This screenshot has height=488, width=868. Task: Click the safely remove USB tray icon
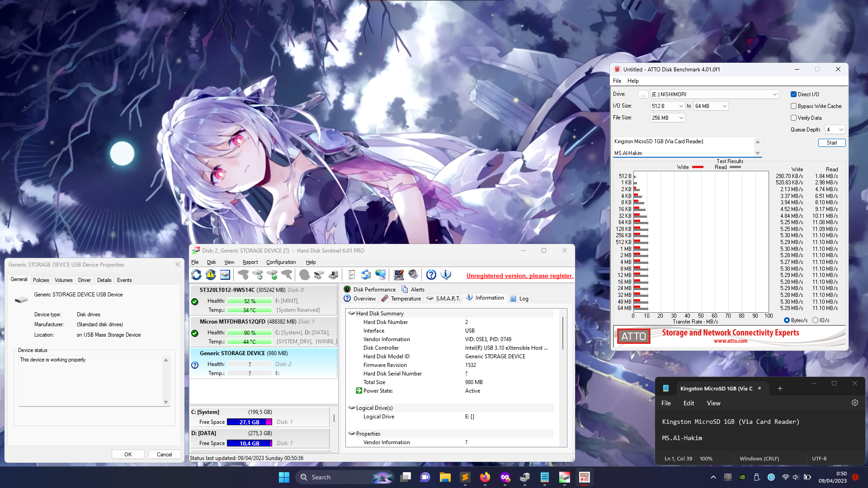757,477
